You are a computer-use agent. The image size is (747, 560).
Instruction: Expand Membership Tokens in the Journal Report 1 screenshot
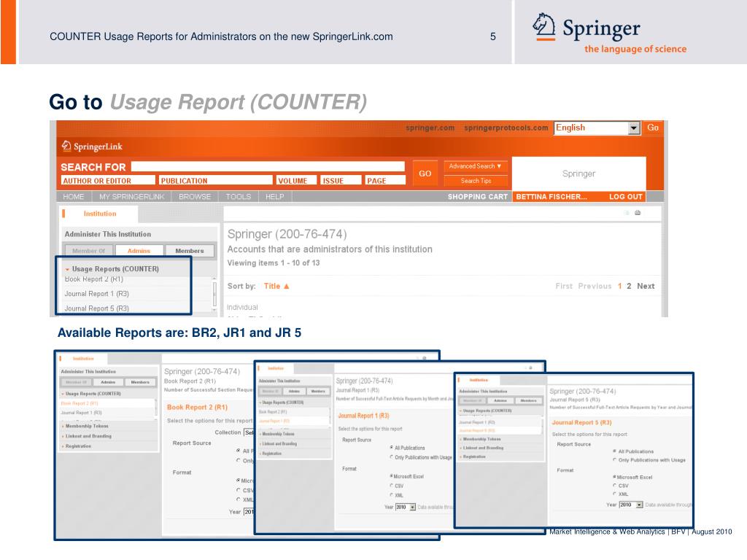278,434
